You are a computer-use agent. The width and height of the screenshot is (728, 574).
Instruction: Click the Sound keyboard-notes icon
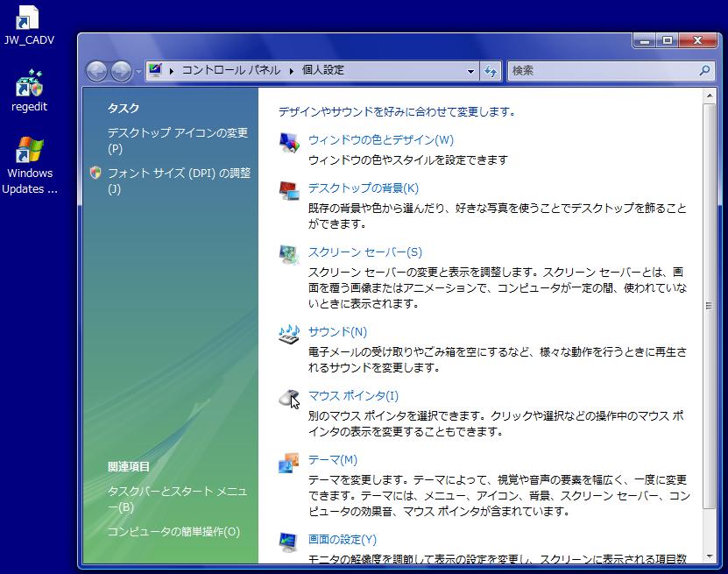[x=289, y=334]
